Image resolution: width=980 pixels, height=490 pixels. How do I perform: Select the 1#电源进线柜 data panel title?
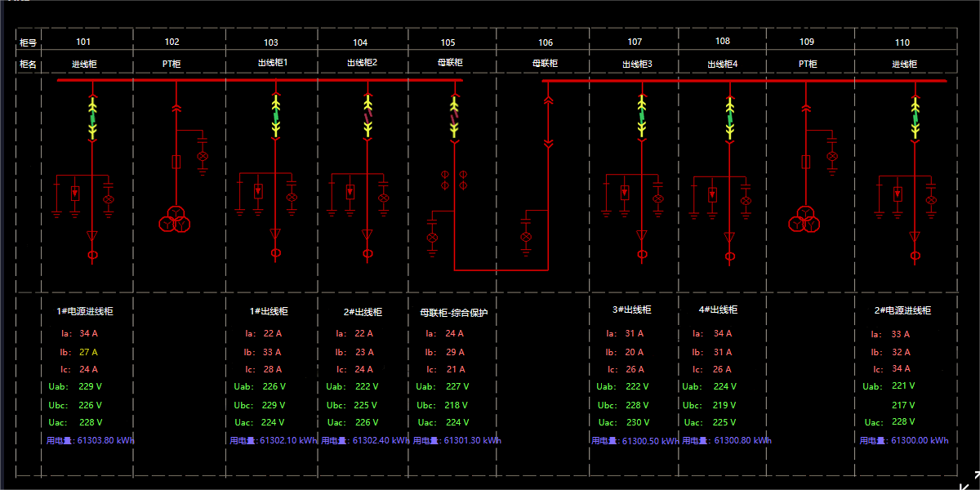coord(85,311)
